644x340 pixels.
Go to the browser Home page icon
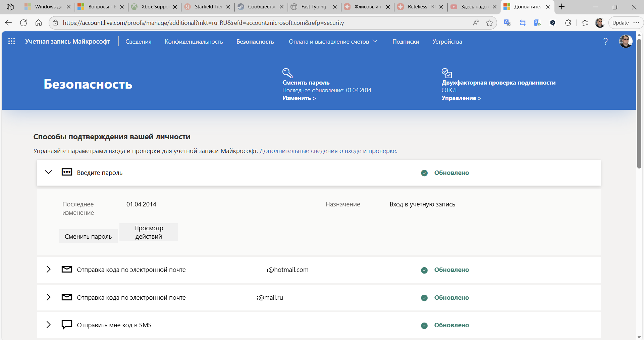[x=39, y=23]
